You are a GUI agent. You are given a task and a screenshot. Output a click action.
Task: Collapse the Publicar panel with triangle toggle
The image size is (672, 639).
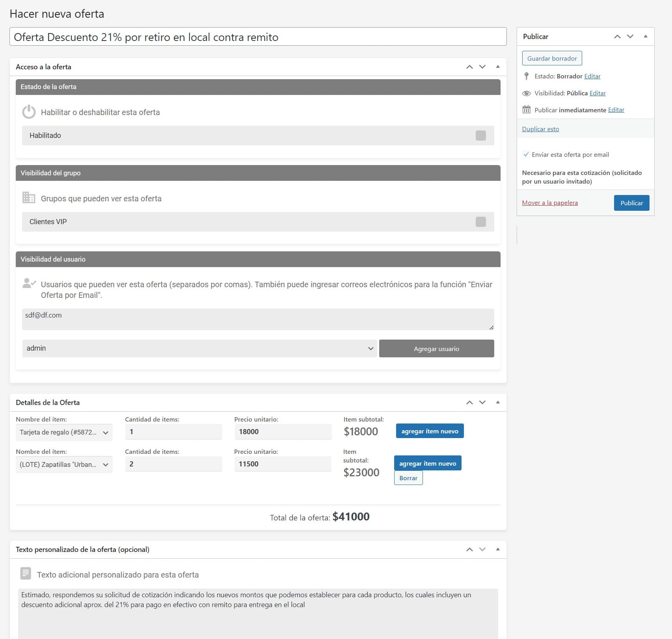pyautogui.click(x=646, y=36)
